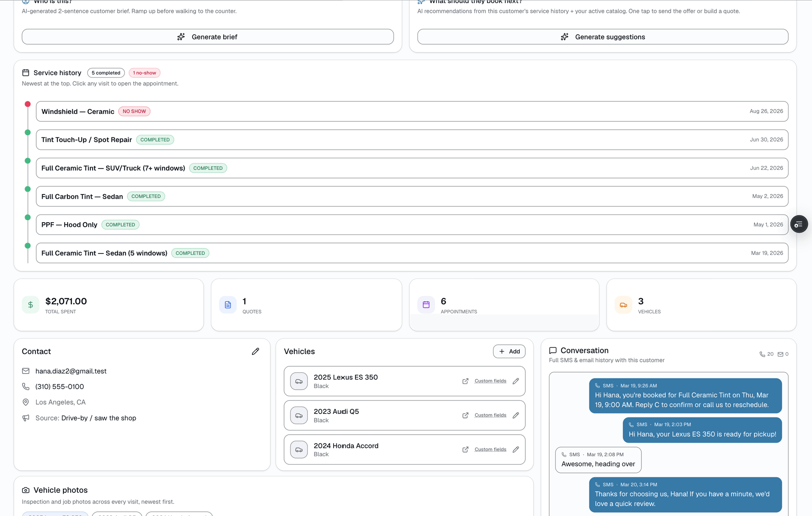Edit contact details with pencil icon
812x516 pixels.
255,351
